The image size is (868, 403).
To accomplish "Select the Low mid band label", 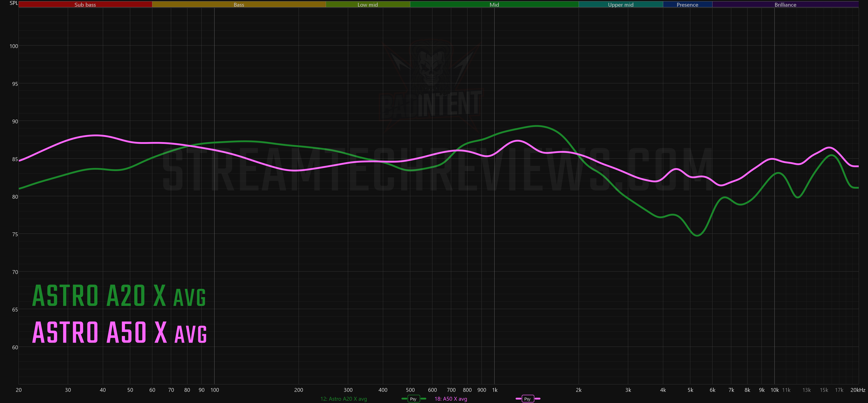I will [368, 5].
